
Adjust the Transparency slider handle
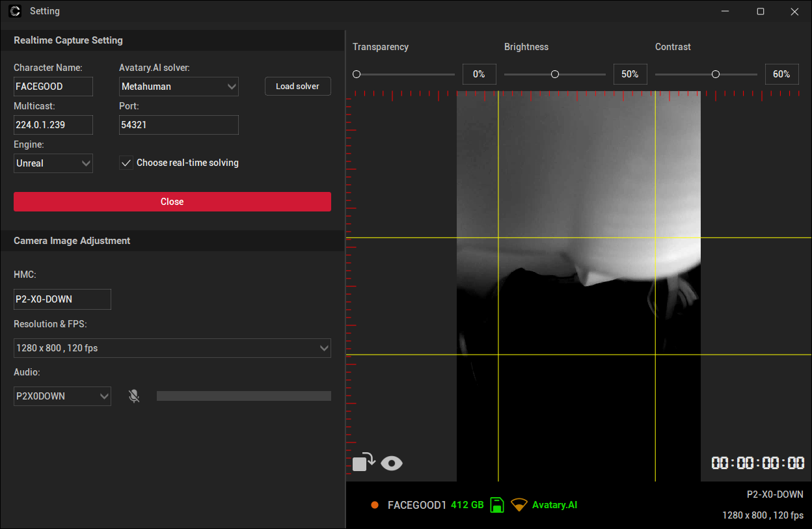pyautogui.click(x=357, y=74)
